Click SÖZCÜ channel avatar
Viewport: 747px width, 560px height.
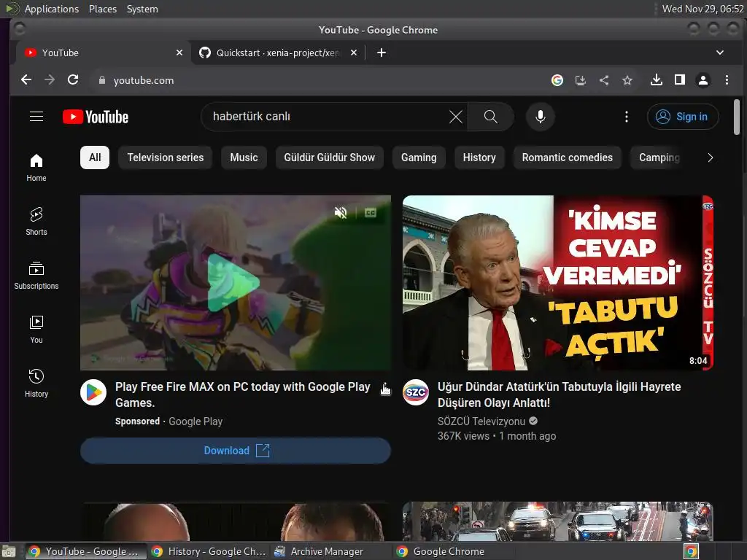coord(415,392)
